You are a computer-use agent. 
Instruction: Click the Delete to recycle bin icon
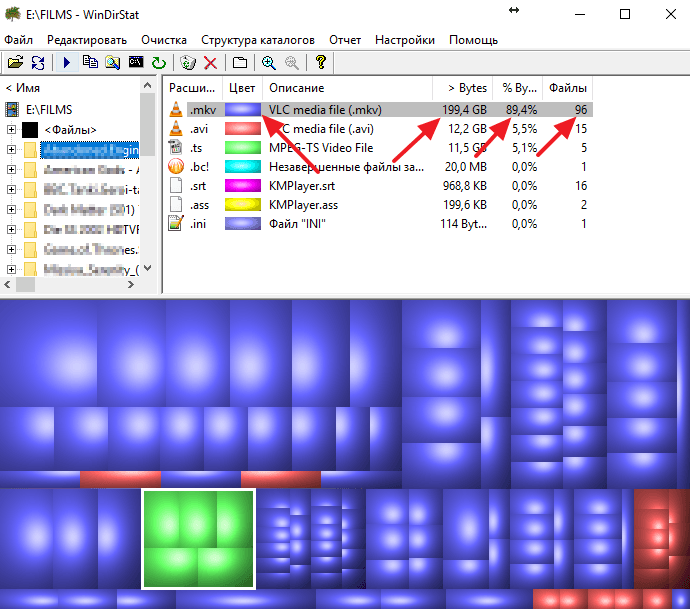click(188, 63)
